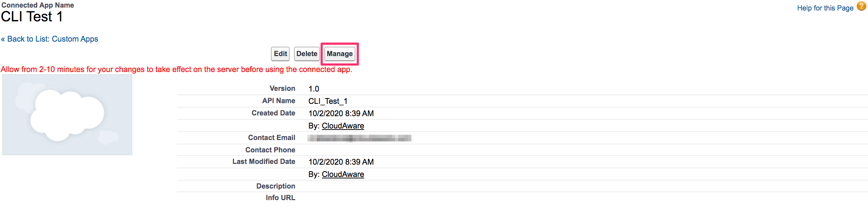
Task: Click the Connected App Name label
Action: click(38, 5)
